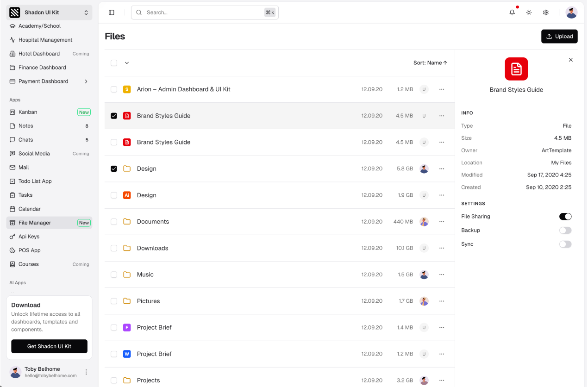Open Notes in sidebar
Screen dimensions: 588x387
[49, 126]
